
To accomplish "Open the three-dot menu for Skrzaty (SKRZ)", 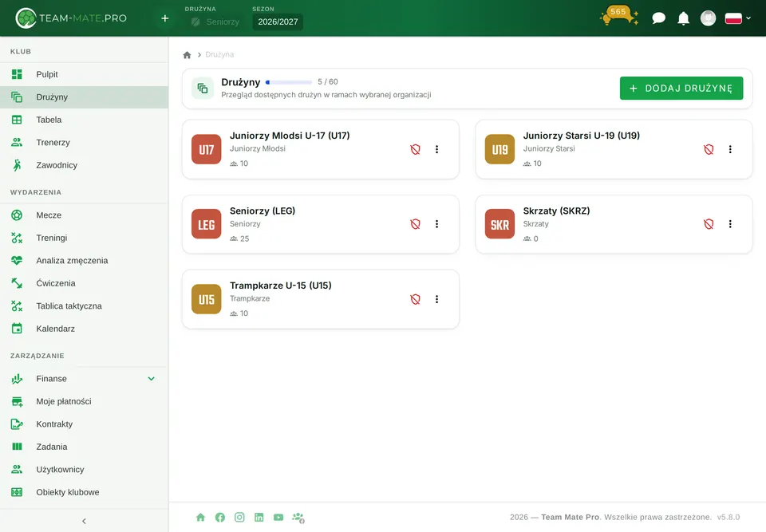I will [730, 224].
